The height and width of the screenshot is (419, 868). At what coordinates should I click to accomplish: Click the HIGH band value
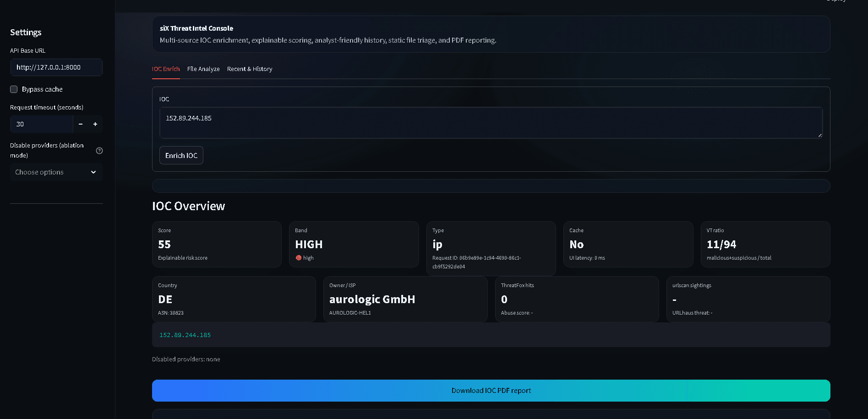point(309,245)
